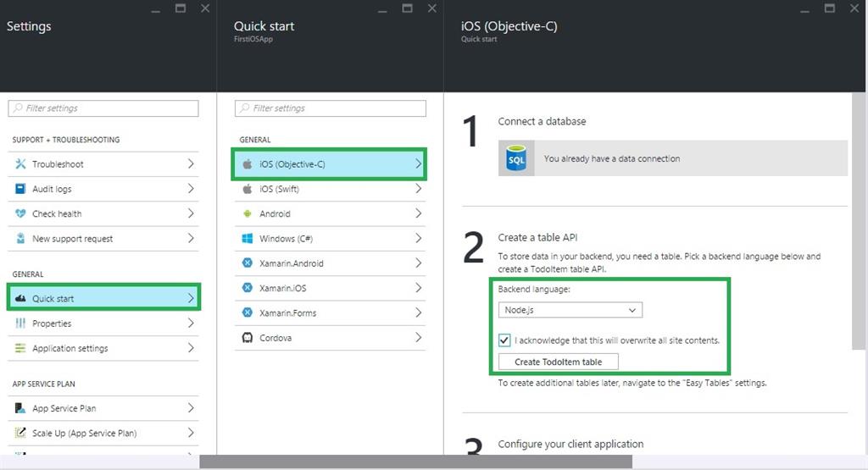Click the Scale Up plan icon
The width and height of the screenshot is (868, 470).
coord(20,433)
